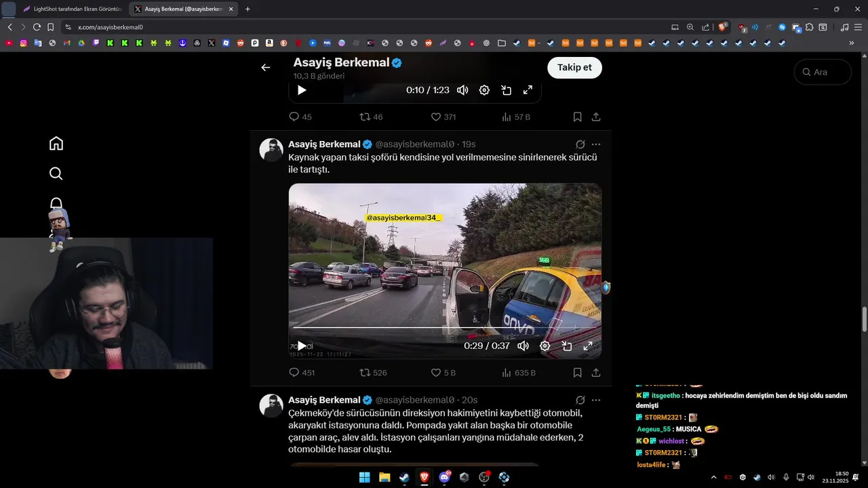Expand hidden bookmarks with the double chevron
The width and height of the screenshot is (868, 488).
pyautogui.click(x=852, y=43)
